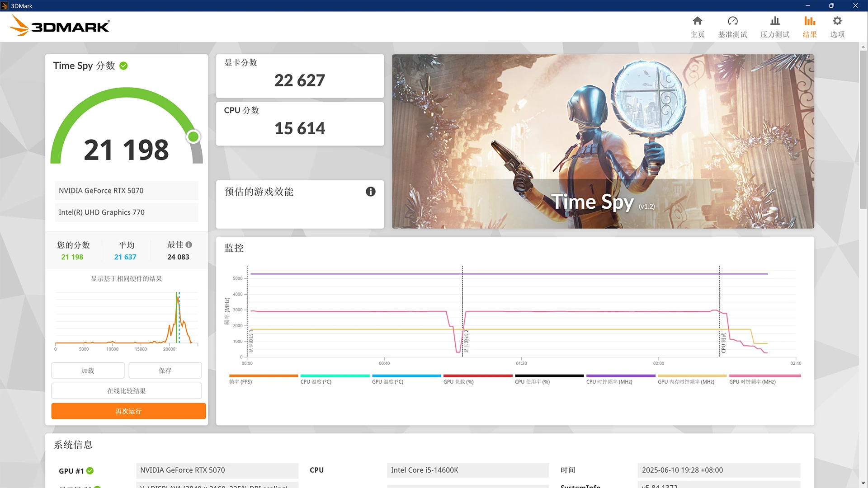Click the 显卡分数 22 627 score card
This screenshot has height=488, width=868.
coord(300,76)
